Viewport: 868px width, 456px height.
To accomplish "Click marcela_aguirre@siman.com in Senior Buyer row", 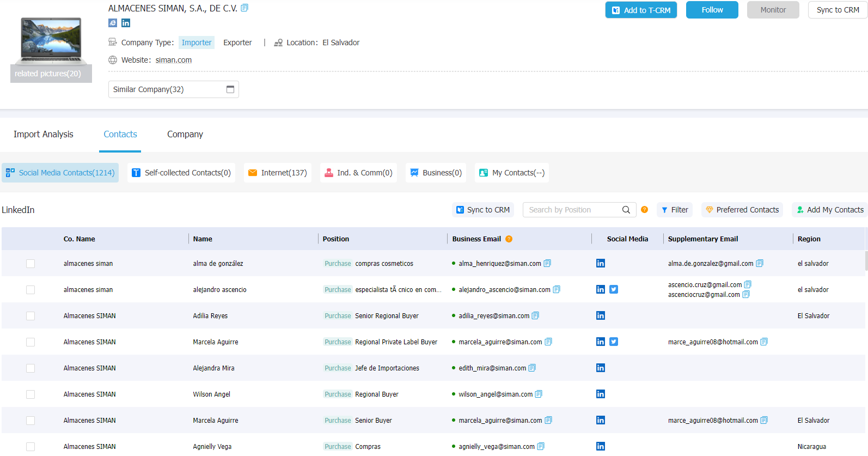I will tap(500, 421).
